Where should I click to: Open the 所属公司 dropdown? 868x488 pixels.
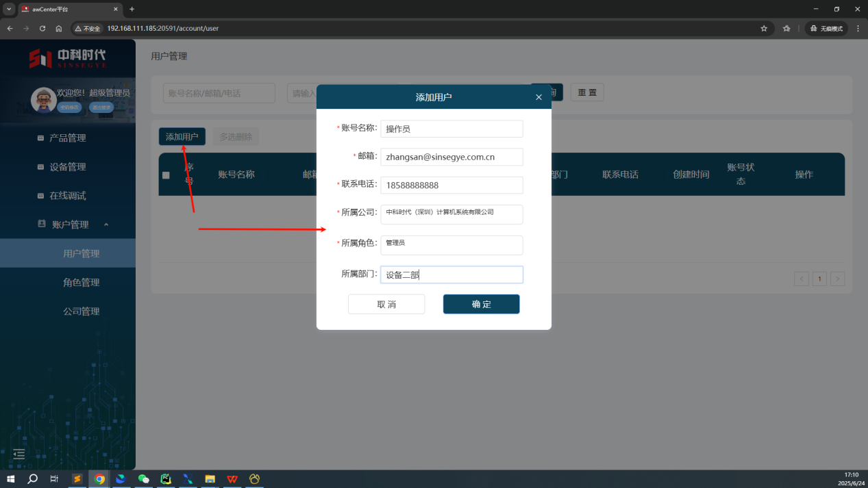(x=451, y=214)
